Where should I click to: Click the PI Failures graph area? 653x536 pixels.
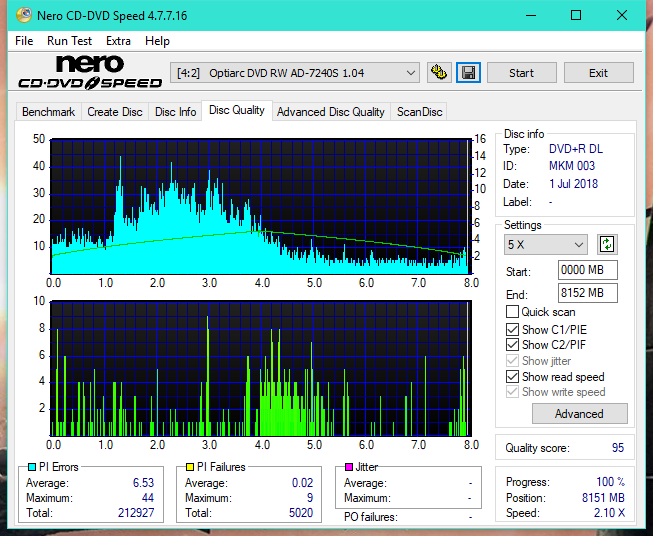click(261, 369)
